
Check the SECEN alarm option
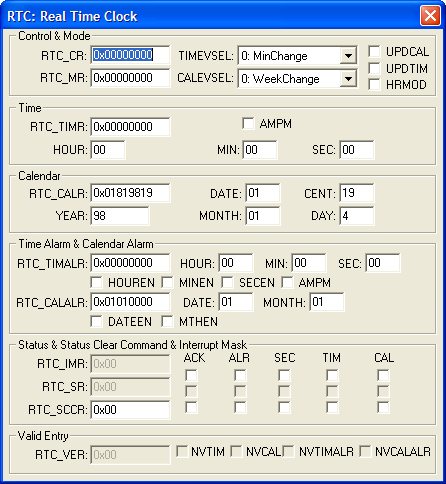(x=227, y=283)
